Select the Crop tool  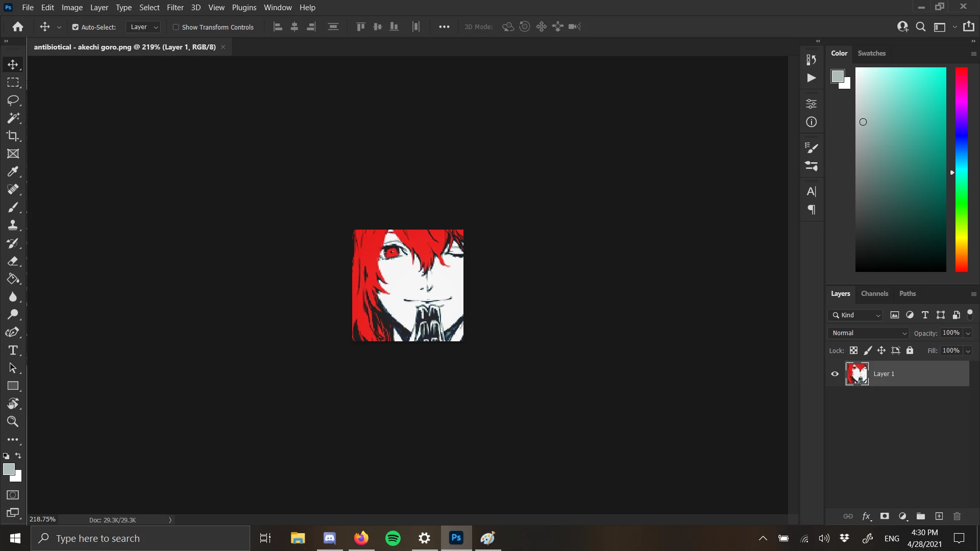(x=13, y=136)
